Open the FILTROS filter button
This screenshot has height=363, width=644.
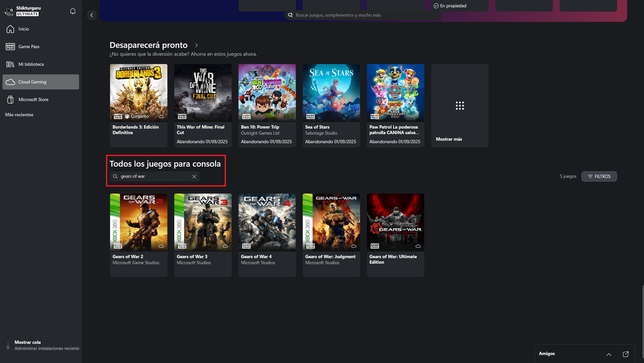[599, 176]
